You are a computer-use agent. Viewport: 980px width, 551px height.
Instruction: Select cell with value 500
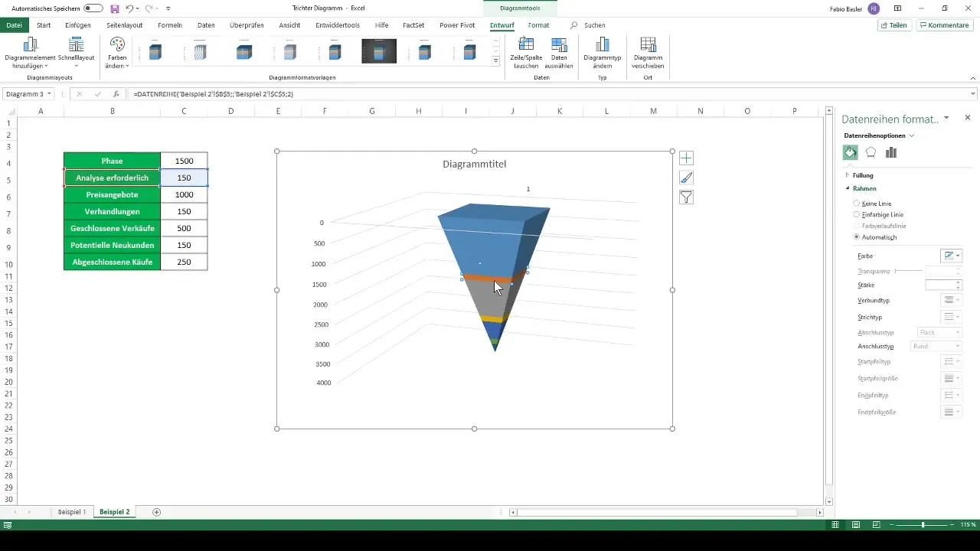(x=184, y=228)
